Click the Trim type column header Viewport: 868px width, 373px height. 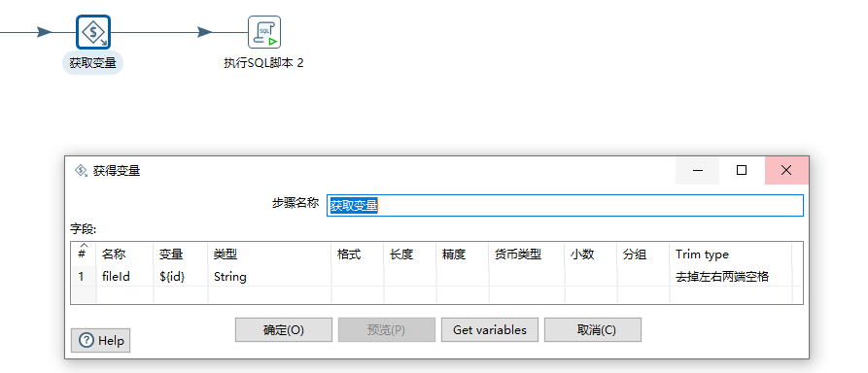point(731,254)
